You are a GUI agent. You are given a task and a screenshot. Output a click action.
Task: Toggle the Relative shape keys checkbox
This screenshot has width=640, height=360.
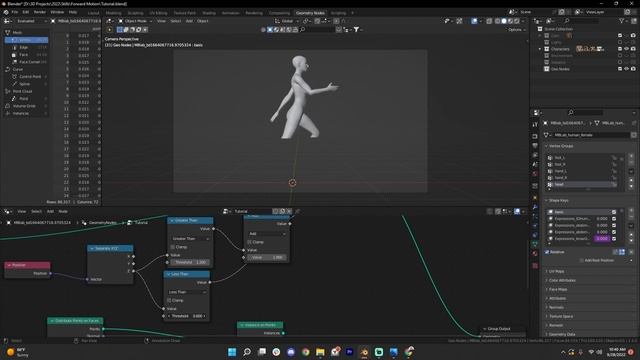(547, 252)
